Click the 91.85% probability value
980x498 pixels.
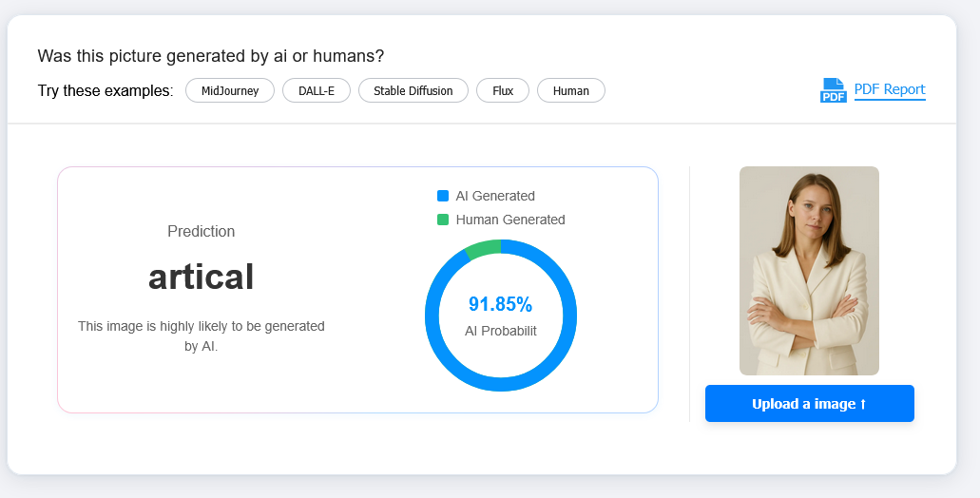click(500, 304)
